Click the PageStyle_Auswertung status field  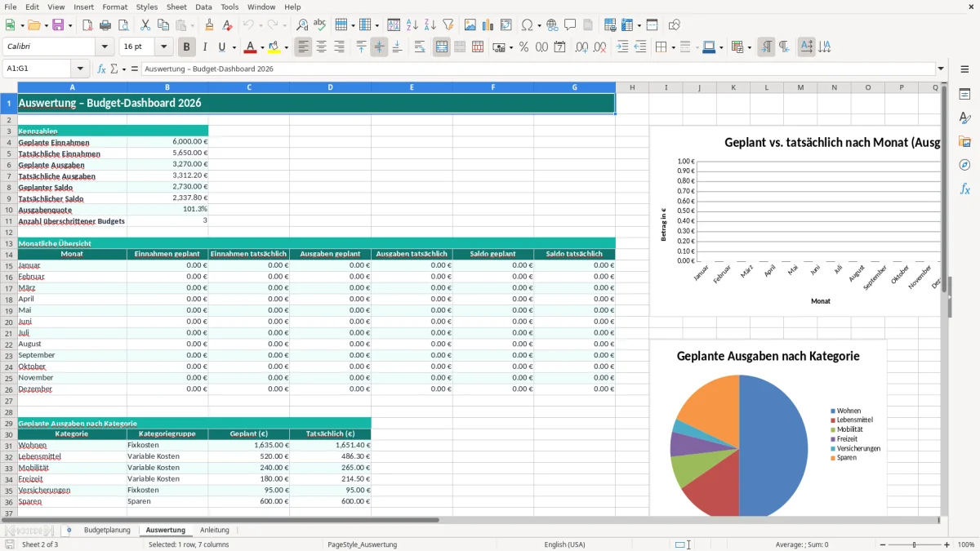tap(362, 544)
